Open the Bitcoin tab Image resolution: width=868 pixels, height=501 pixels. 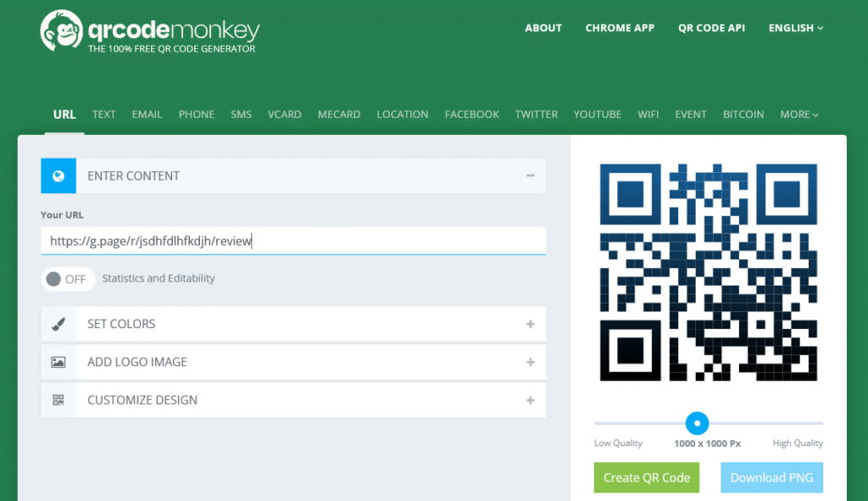pos(743,114)
